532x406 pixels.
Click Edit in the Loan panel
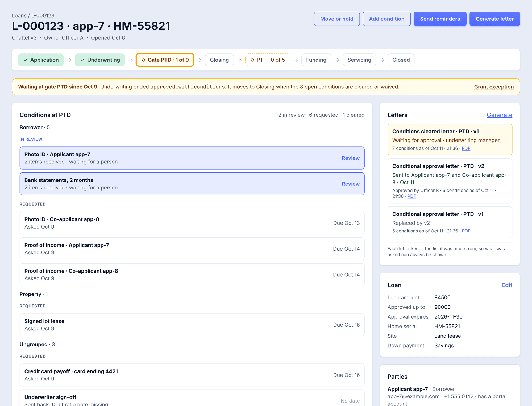click(507, 285)
